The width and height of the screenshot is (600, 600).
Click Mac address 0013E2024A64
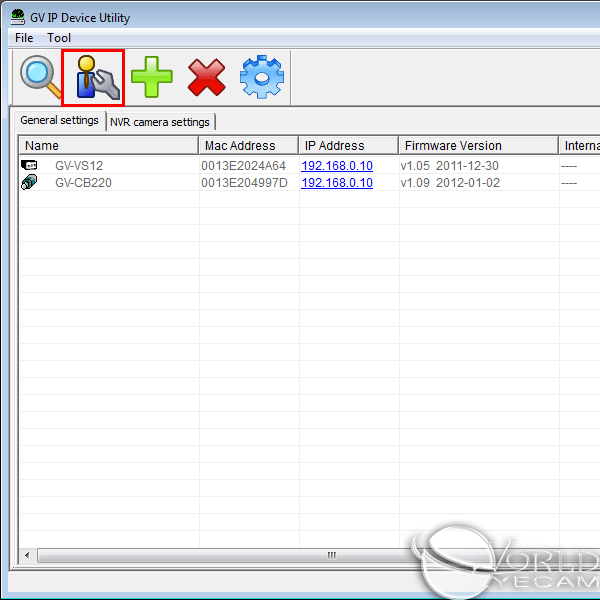pos(243,166)
